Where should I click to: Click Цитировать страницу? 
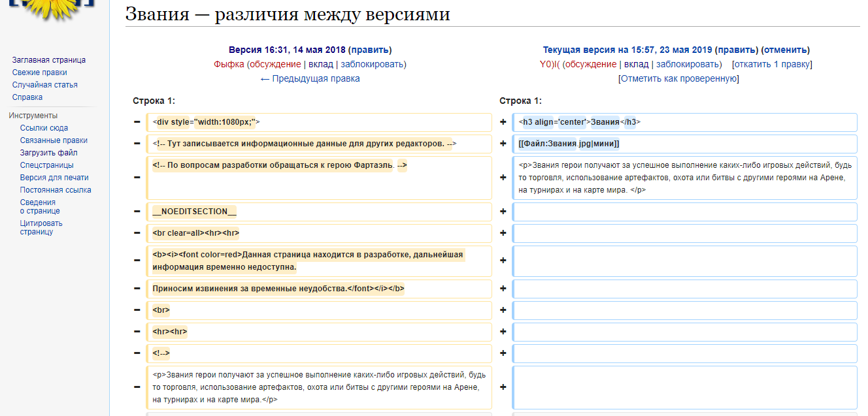pyautogui.click(x=41, y=227)
